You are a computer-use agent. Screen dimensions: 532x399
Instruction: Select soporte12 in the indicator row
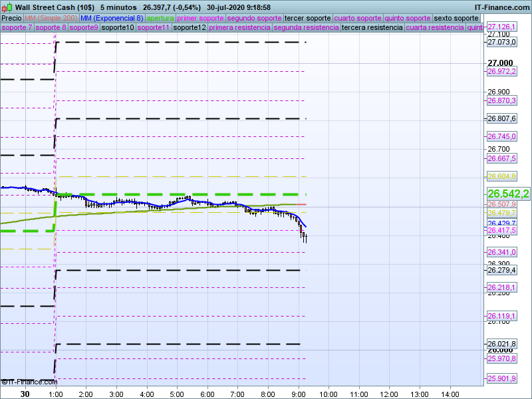[x=189, y=28]
